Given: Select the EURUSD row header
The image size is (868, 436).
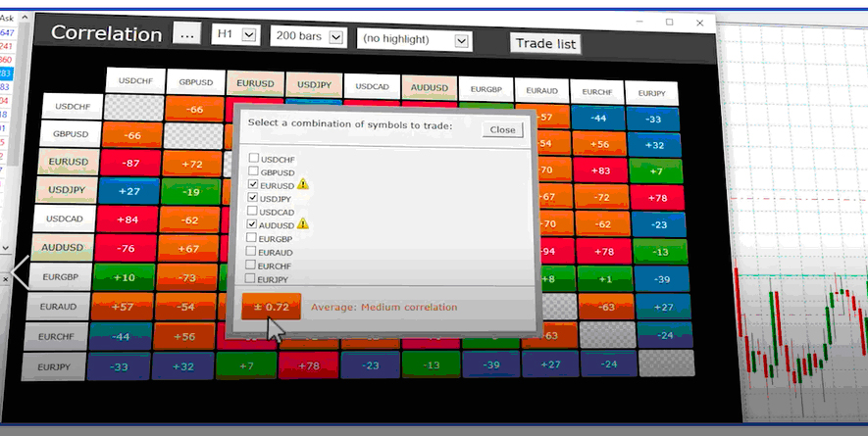Looking at the screenshot, I should click(68, 162).
